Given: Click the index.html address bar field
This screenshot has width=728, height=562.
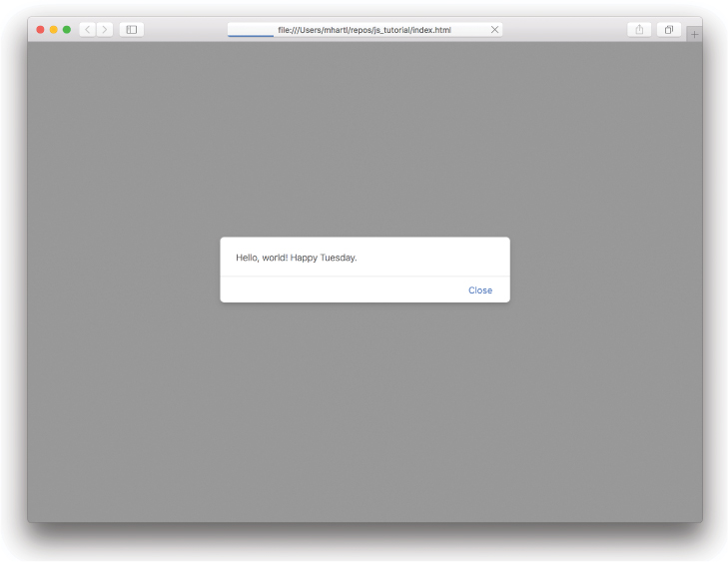Looking at the screenshot, I should 364,30.
